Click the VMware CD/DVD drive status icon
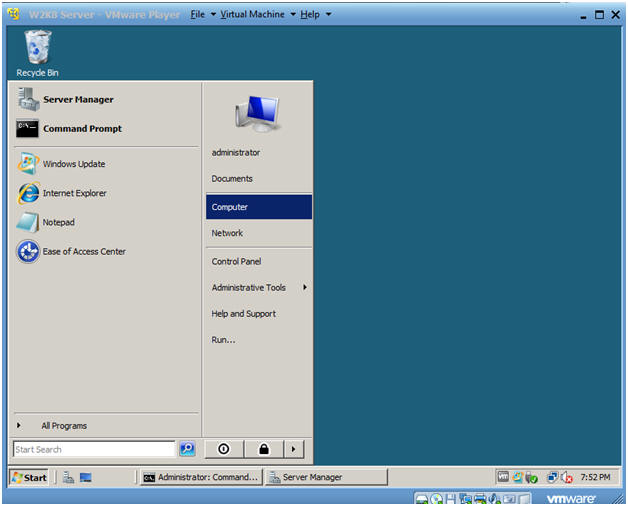This screenshot has width=628, height=506. click(x=437, y=499)
